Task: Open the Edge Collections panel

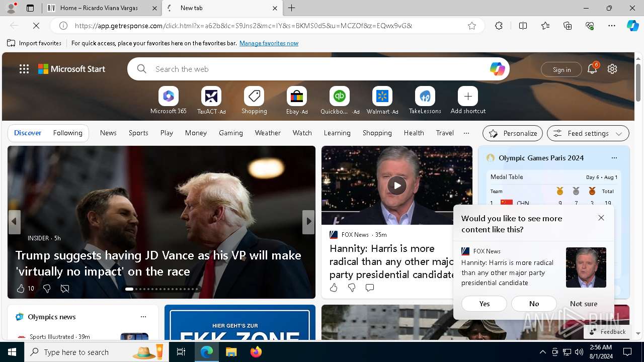Action: [568, 26]
